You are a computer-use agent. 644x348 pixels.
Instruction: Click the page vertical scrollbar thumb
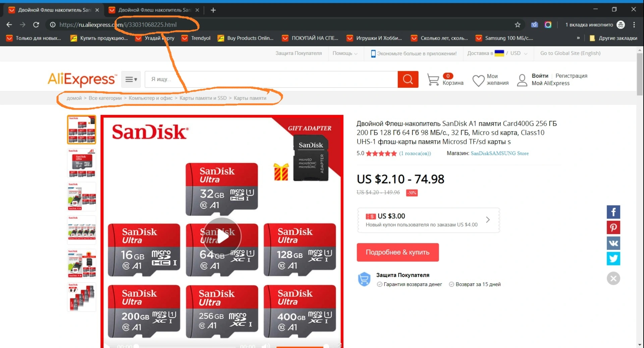640,74
